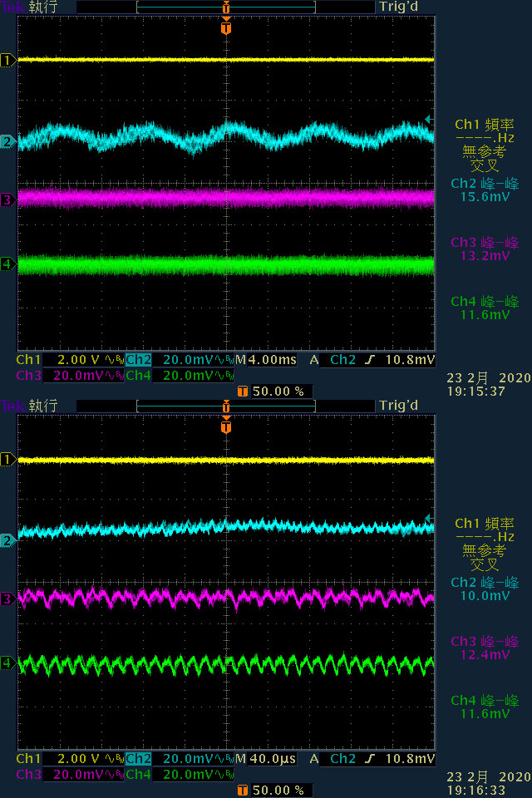Click 10.8mV trigger level in 4.00ms capture
This screenshot has height=798, width=532.
(410, 360)
